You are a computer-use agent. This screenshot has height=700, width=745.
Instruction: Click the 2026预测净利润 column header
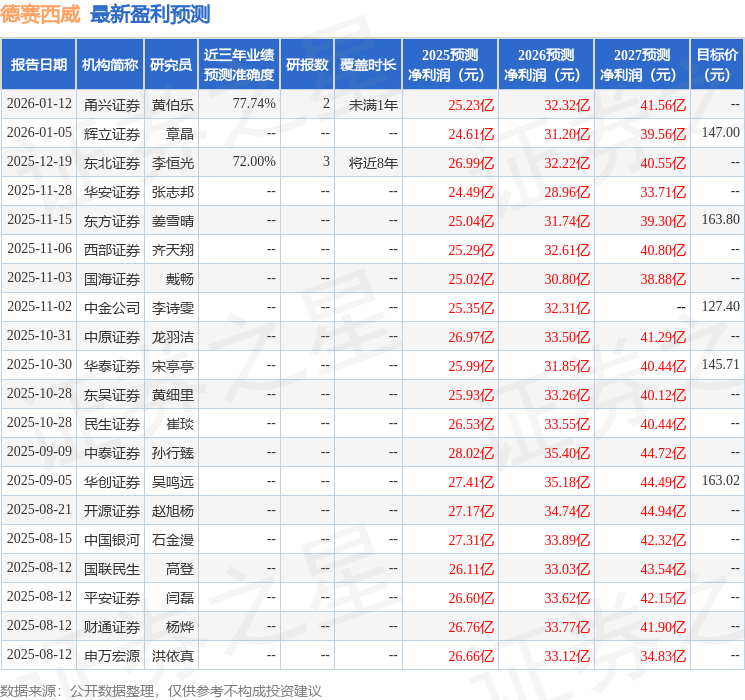point(545,65)
